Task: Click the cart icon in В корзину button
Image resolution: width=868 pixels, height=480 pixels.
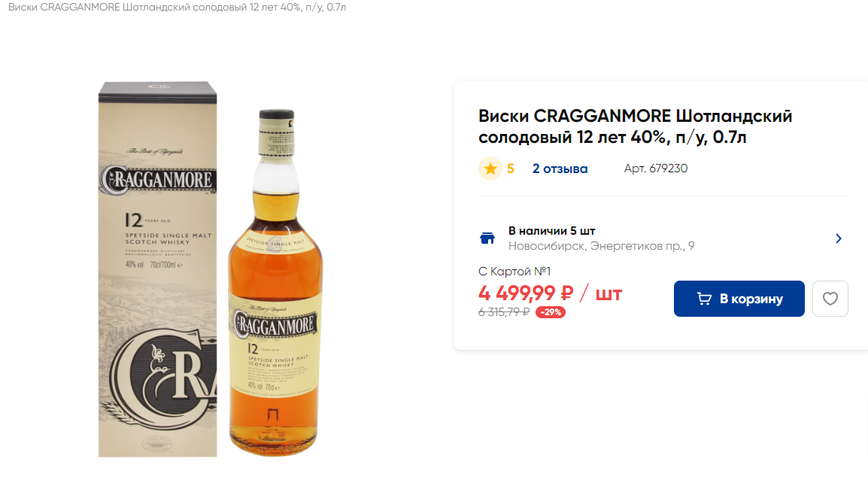Action: pyautogui.click(x=704, y=299)
